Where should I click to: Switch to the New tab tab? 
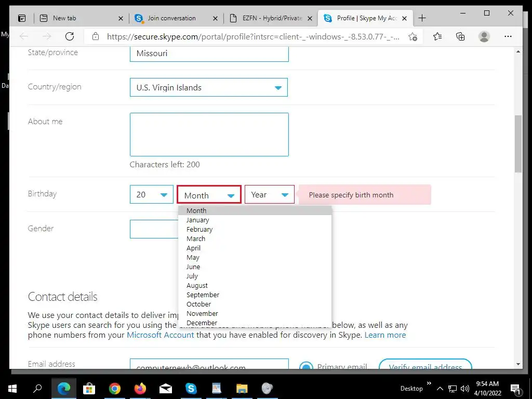click(x=82, y=18)
